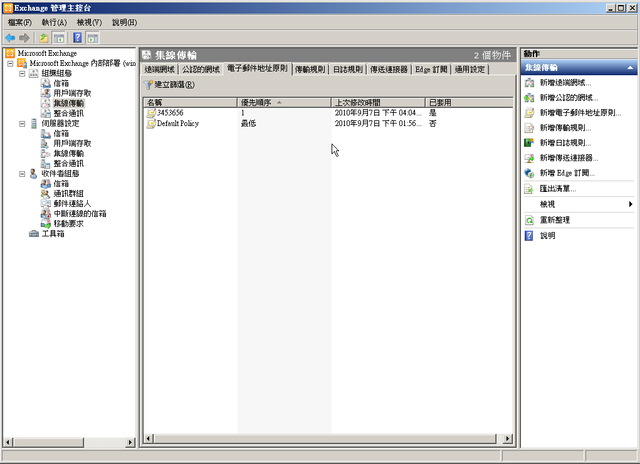Collapse the 集線傳輸 actions section arrow
Viewport: 640px width, 464px height.
tap(630, 68)
